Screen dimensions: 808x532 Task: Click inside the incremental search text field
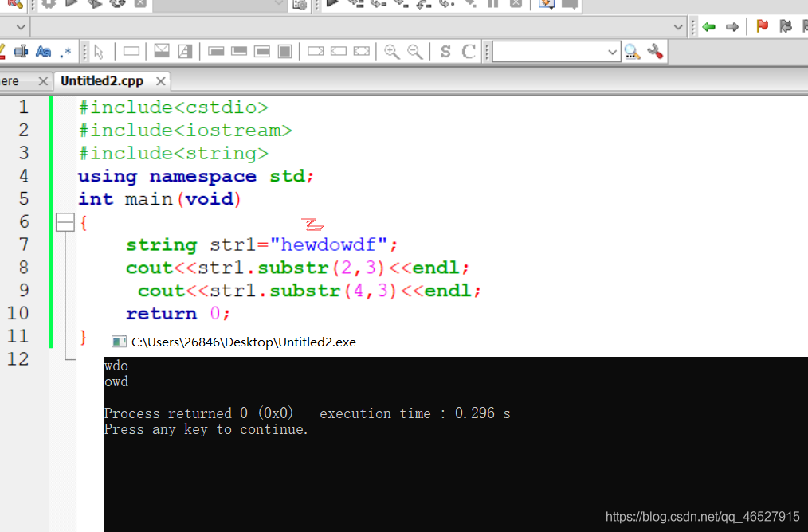point(550,51)
